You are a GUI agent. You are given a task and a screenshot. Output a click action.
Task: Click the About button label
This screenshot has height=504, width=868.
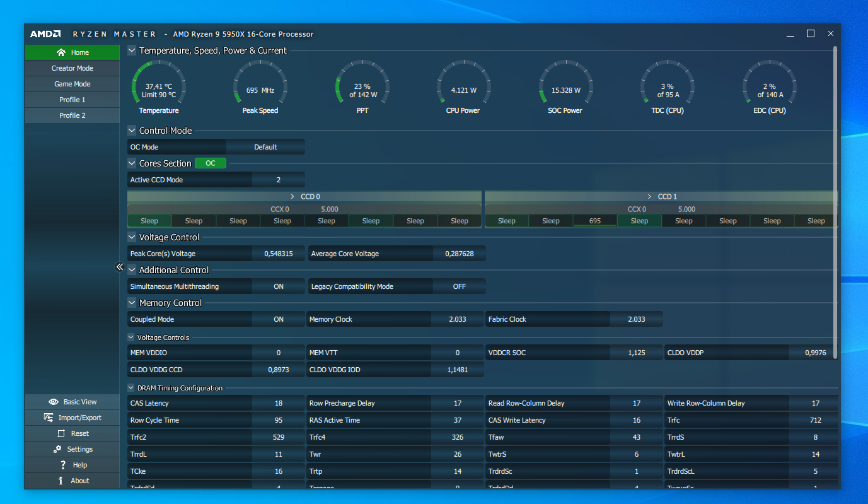(x=80, y=481)
